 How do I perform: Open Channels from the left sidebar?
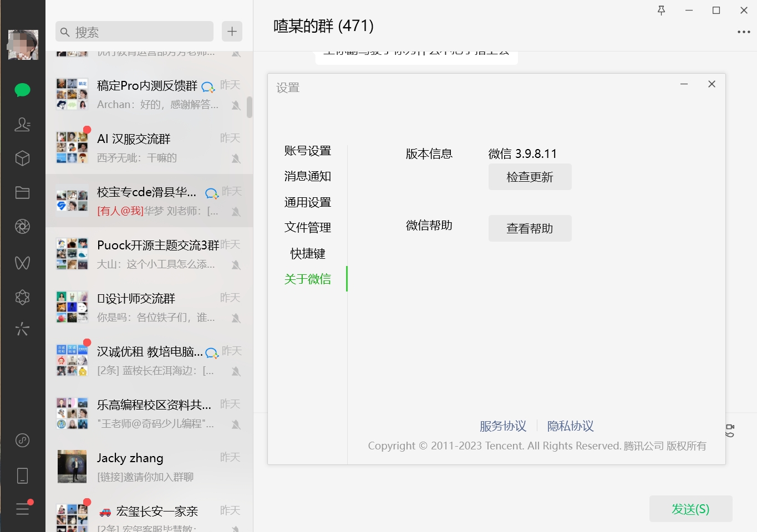tap(22, 263)
